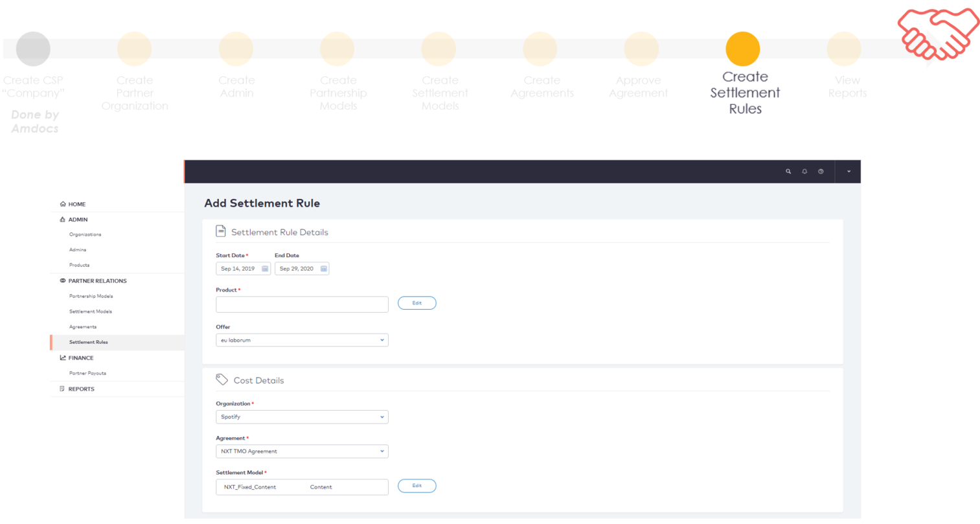This screenshot has height=524, width=980.
Task: Click the Cost Details heading text
Action: click(259, 380)
